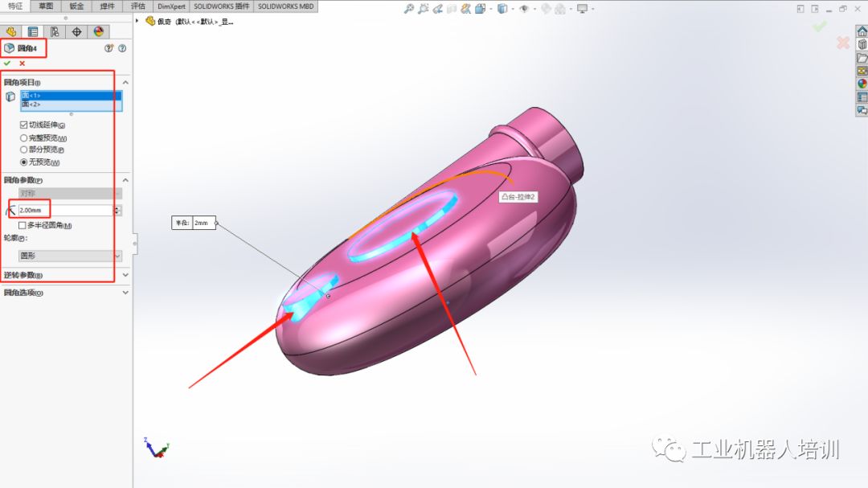Switch to the 钣金 ribbon tab
The image size is (868, 488).
click(76, 6)
